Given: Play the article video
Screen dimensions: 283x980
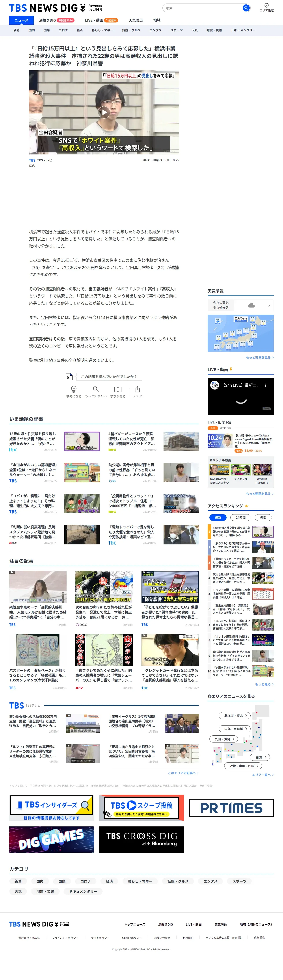Looking at the screenshot, I should [x=104, y=112].
